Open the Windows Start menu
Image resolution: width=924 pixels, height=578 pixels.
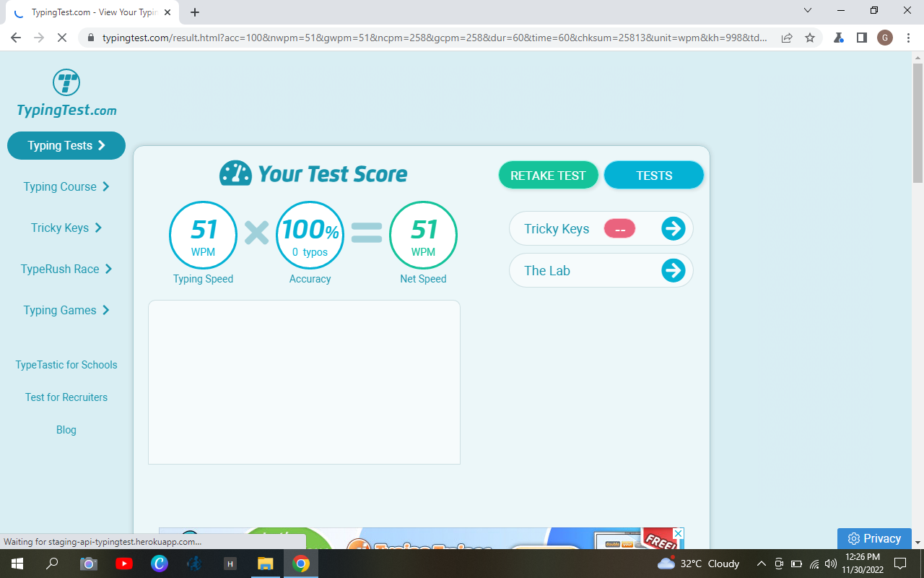click(17, 564)
